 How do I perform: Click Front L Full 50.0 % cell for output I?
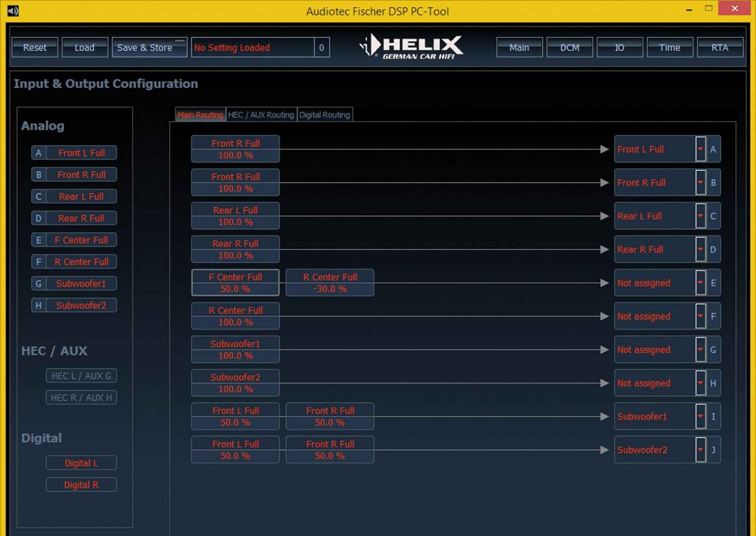[235, 417]
